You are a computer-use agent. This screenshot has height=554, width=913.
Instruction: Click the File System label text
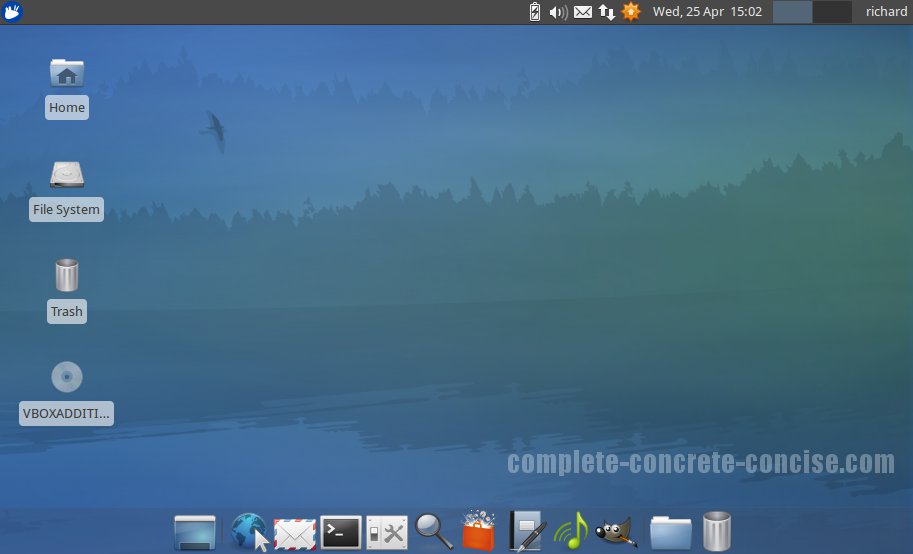(66, 210)
